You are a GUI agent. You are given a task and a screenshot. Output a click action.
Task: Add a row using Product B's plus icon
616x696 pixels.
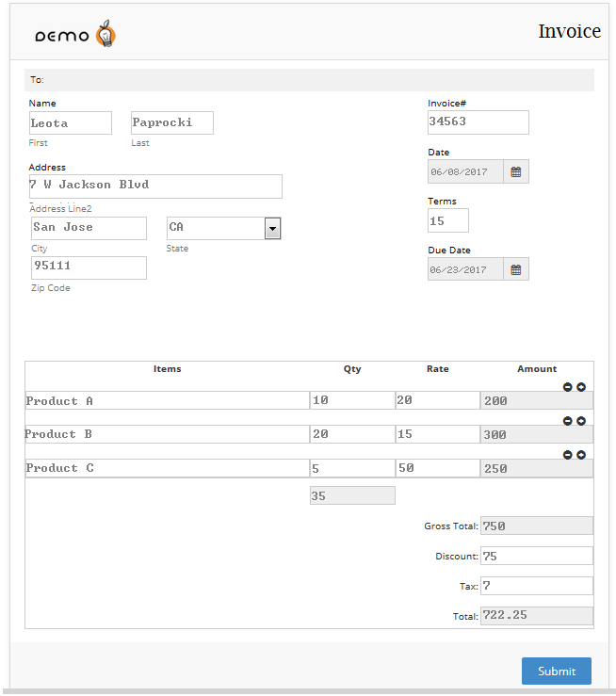point(581,421)
